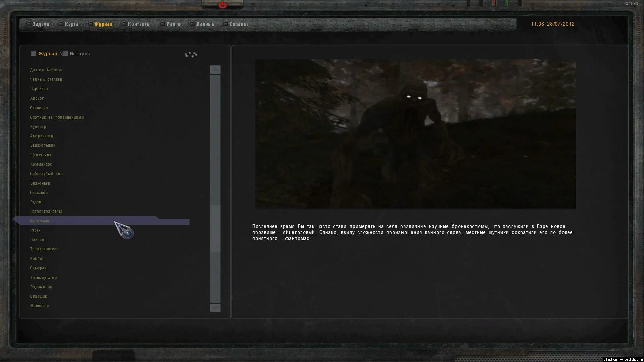Viewport: 644px width, 362px height.
Task: Click the date and time display
Action: [552, 24]
